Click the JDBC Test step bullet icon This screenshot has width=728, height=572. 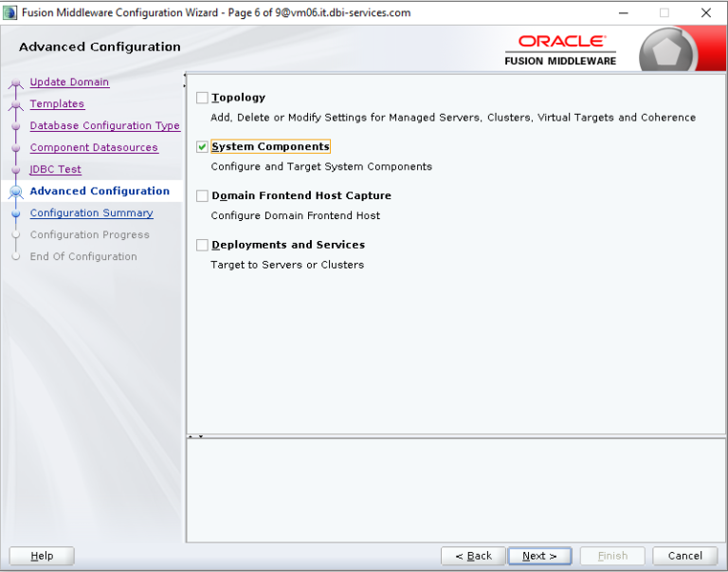click(x=15, y=171)
